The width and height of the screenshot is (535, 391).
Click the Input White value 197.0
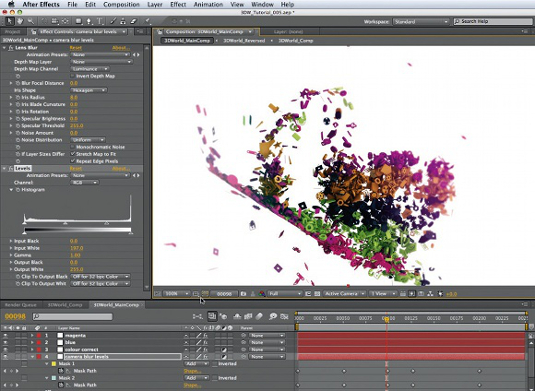pyautogui.click(x=76, y=248)
